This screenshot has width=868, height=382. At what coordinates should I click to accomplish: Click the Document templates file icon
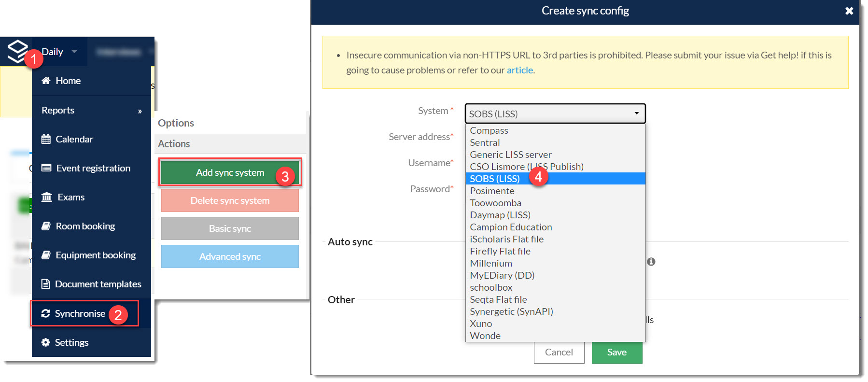pyautogui.click(x=46, y=284)
